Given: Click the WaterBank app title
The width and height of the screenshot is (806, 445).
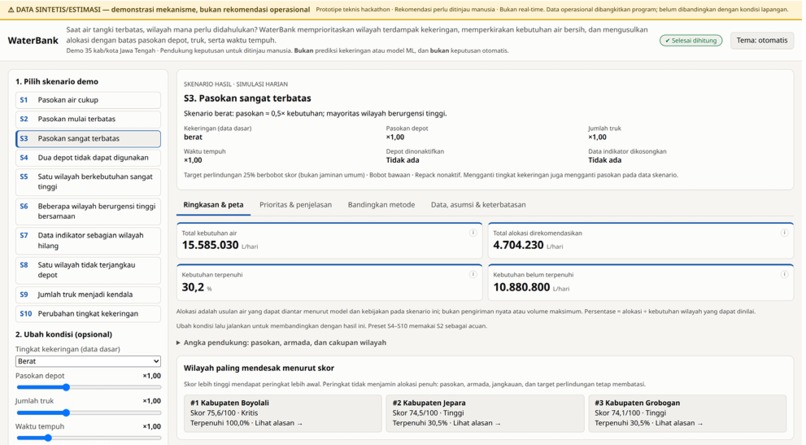Looking at the screenshot, I should click(x=33, y=41).
